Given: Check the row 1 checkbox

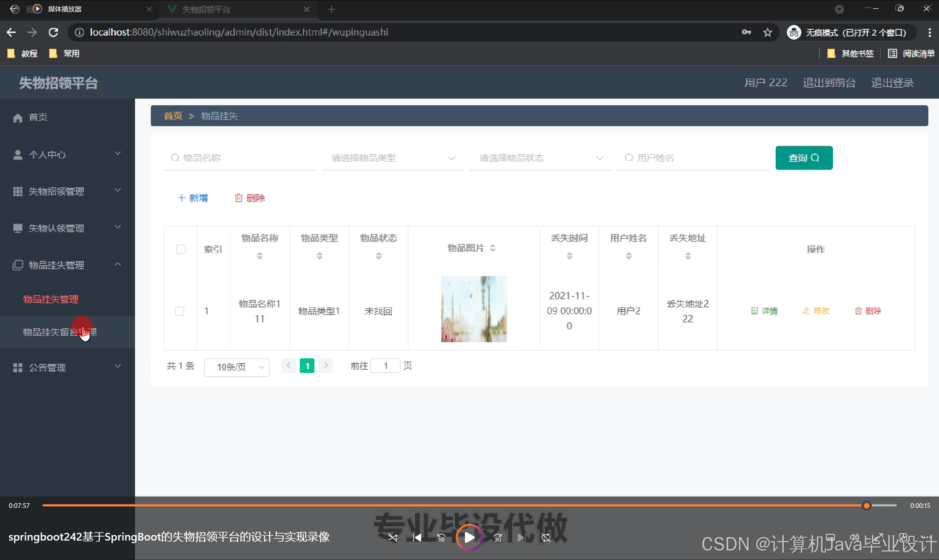Looking at the screenshot, I should (x=180, y=311).
